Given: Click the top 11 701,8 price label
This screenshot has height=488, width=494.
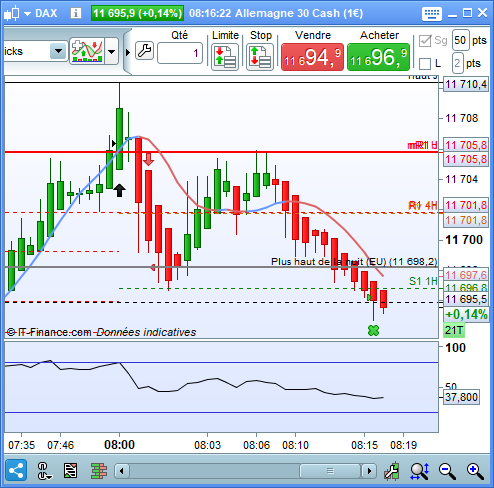Looking at the screenshot, I should [466, 205].
